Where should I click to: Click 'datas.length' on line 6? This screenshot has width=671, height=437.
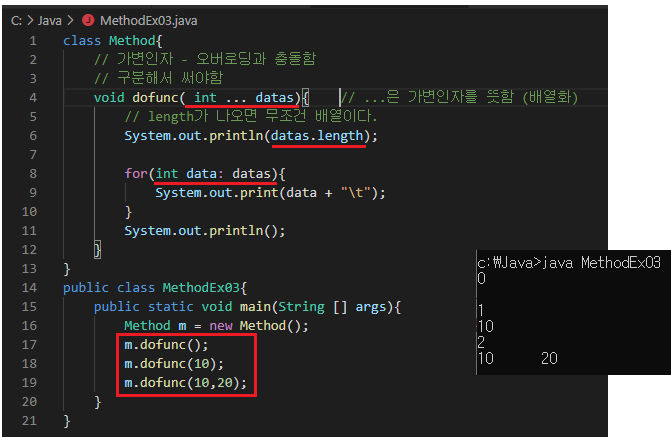coord(317,136)
